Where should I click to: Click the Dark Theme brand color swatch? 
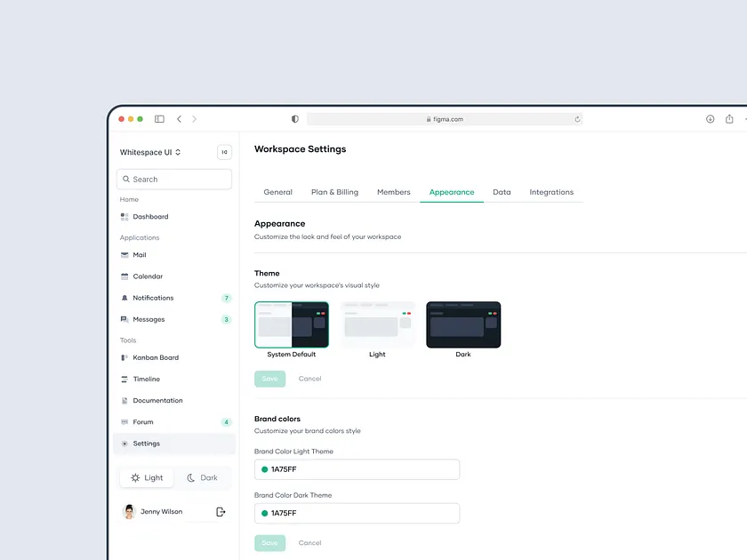coord(264,514)
